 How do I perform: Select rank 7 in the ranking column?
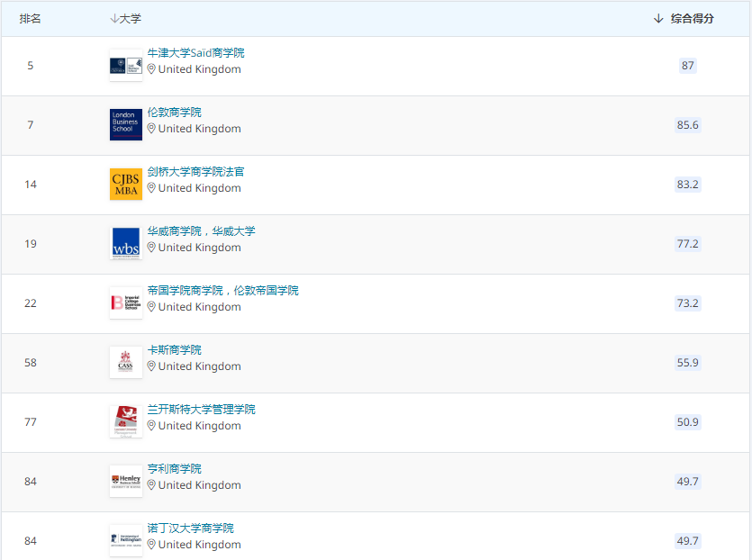31,124
